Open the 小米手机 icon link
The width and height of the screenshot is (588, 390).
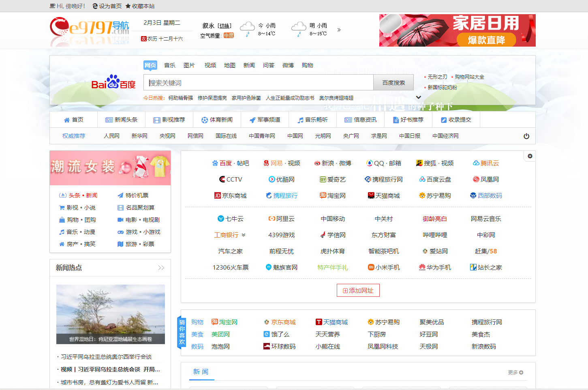coord(383,268)
